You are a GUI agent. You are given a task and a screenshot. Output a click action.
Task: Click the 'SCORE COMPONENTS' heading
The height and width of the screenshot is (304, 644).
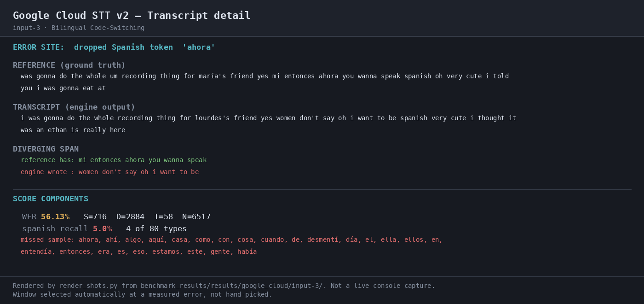pyautogui.click(x=51, y=199)
